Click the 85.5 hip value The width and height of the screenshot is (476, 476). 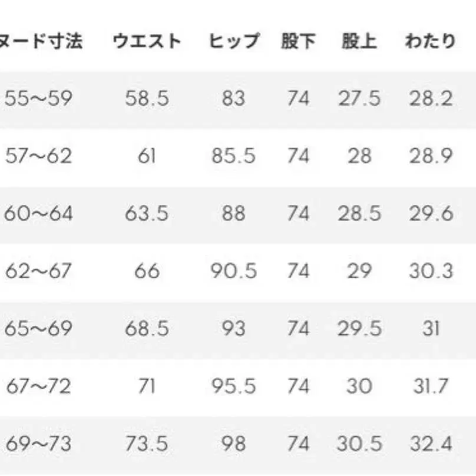233,156
